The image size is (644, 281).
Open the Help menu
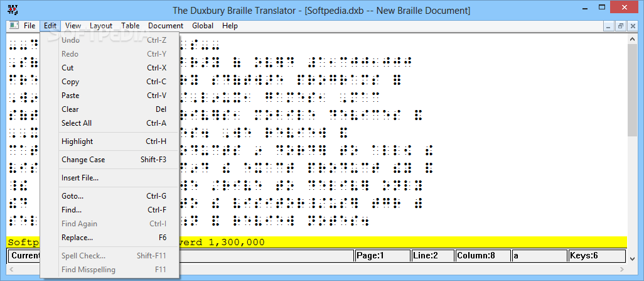point(230,26)
